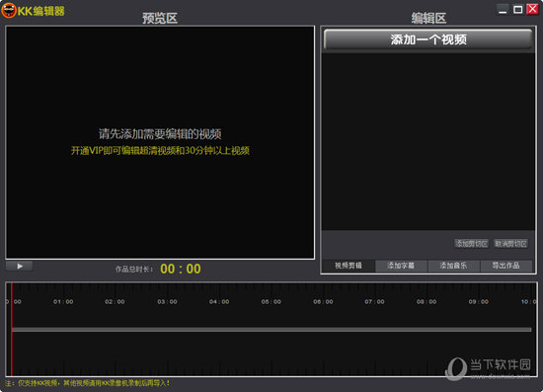The image size is (543, 392).
Task: Click timeline mark 01:00
Action: [63, 301]
